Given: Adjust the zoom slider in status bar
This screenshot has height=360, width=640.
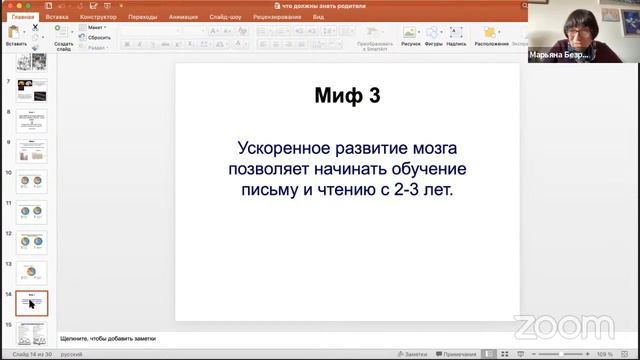Looking at the screenshot, I should tap(560, 354).
